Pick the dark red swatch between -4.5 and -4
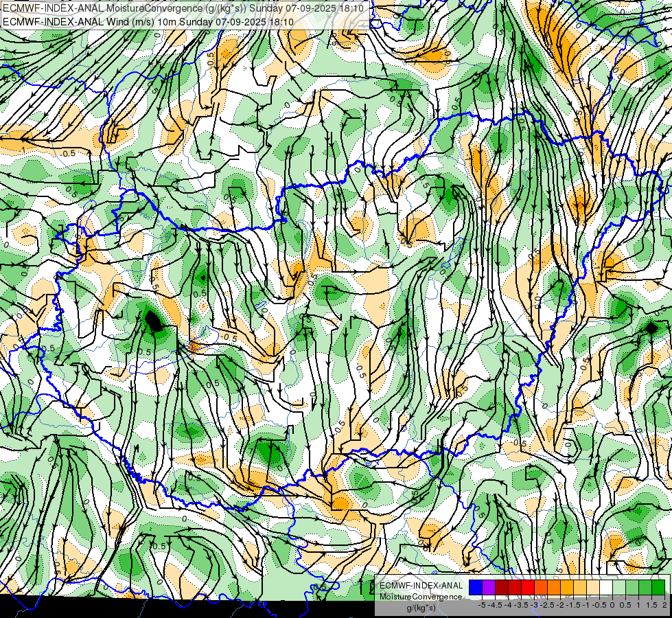 [502, 588]
